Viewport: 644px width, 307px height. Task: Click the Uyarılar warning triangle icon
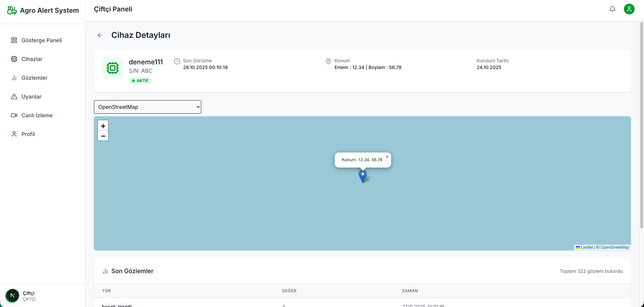pyautogui.click(x=14, y=97)
